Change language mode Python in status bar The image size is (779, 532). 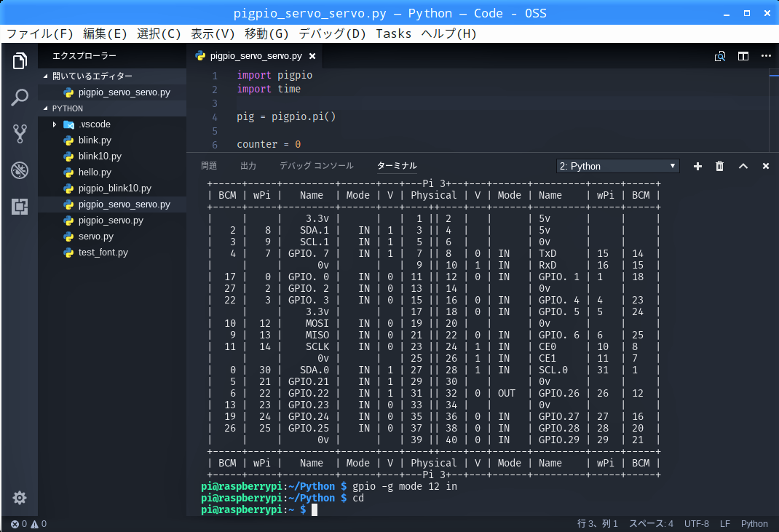pos(754,523)
